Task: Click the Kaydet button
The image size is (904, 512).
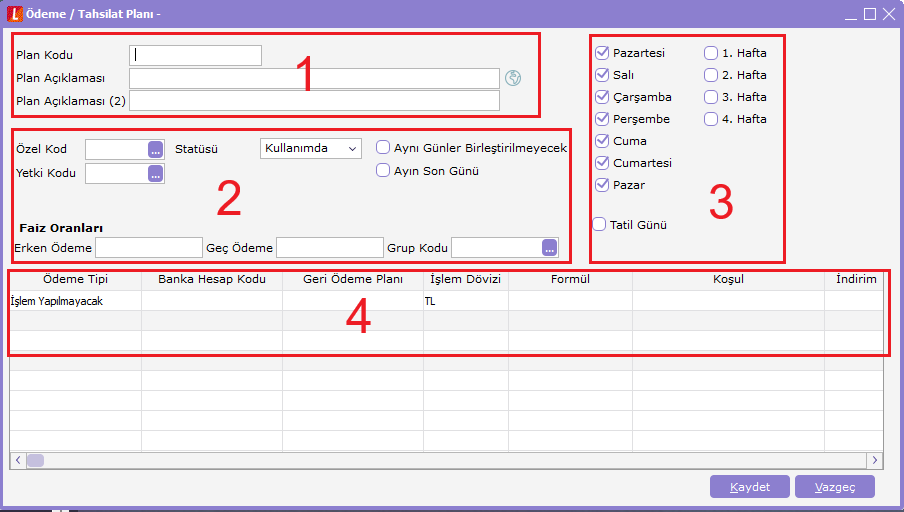Action: (x=749, y=487)
